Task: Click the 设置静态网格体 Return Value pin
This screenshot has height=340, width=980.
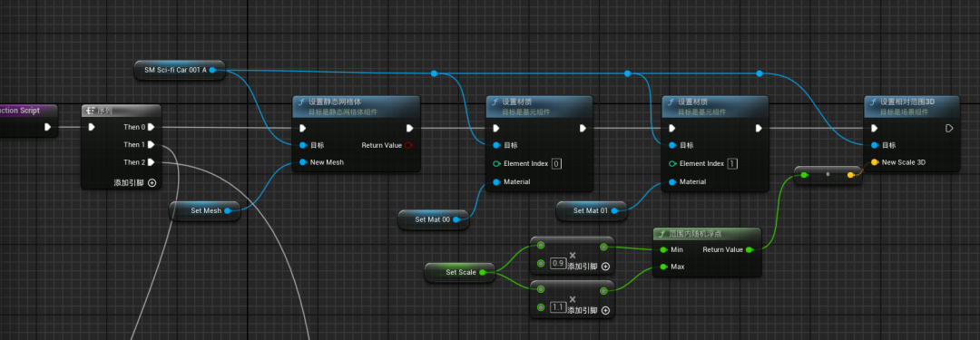Action: pos(408,146)
